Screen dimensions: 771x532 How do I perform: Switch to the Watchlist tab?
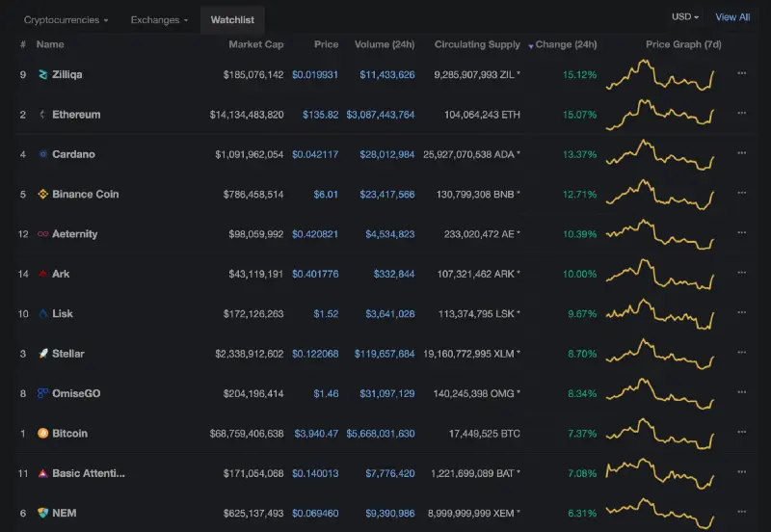[232, 20]
